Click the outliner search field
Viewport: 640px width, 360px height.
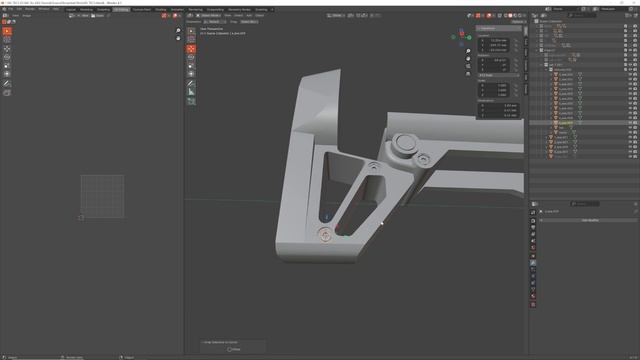click(x=582, y=16)
